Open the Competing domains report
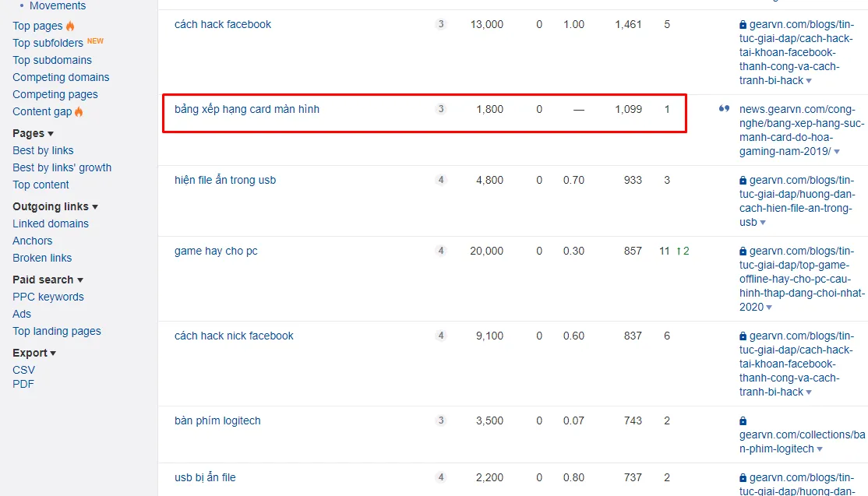Screen dimensions: 868x496 (61, 77)
